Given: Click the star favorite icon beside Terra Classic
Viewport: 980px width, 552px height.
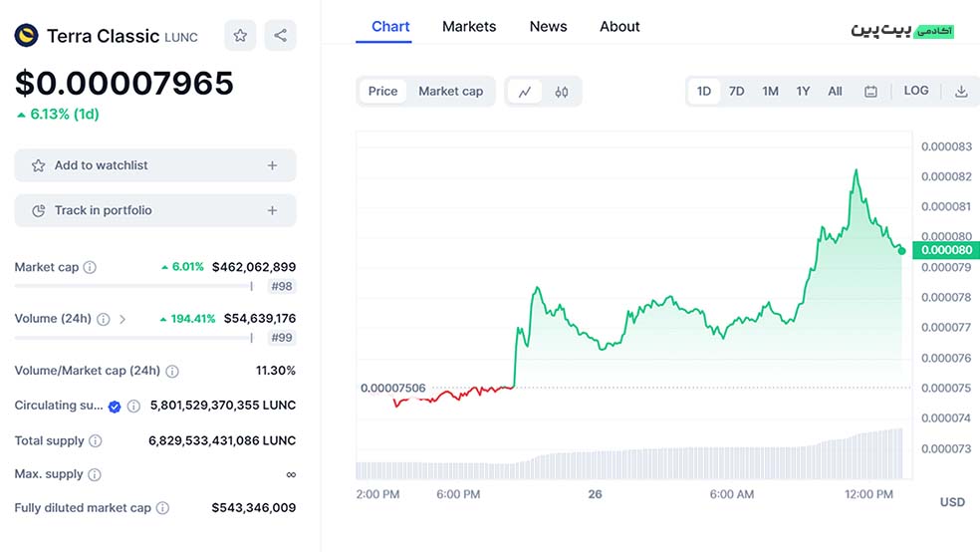Looking at the screenshot, I should (x=240, y=36).
